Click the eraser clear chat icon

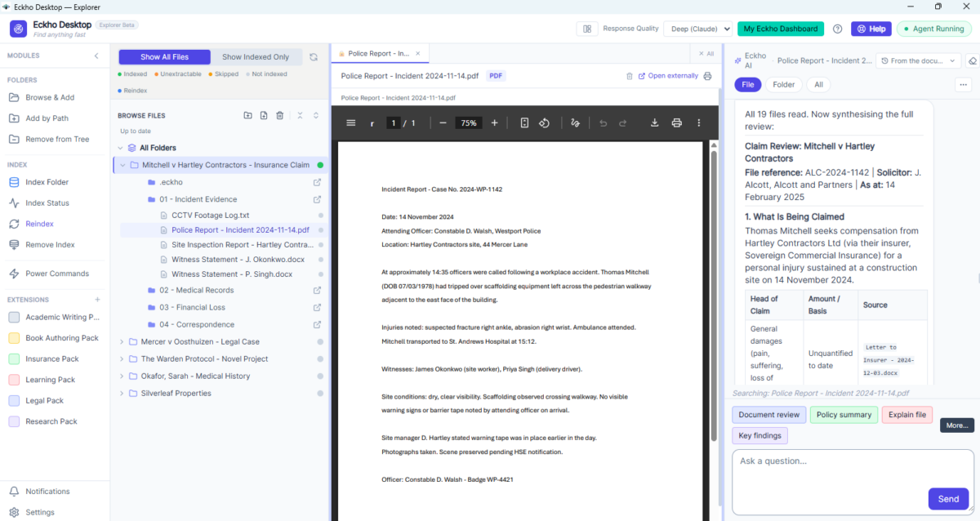972,60
